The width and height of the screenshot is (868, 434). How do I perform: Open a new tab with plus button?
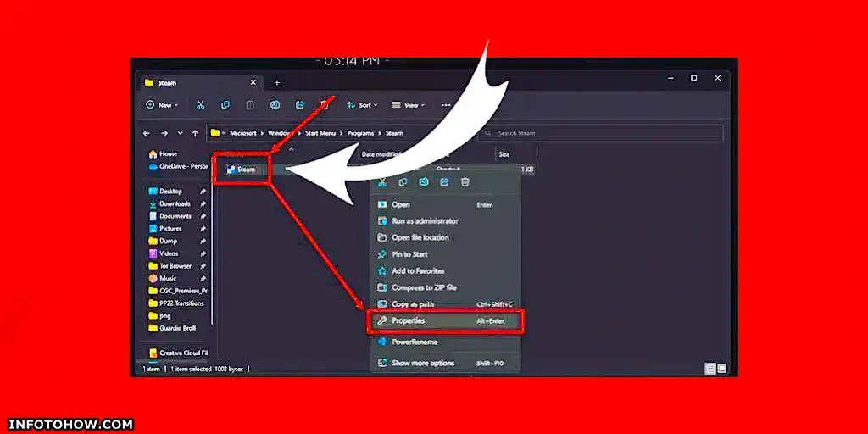(277, 83)
